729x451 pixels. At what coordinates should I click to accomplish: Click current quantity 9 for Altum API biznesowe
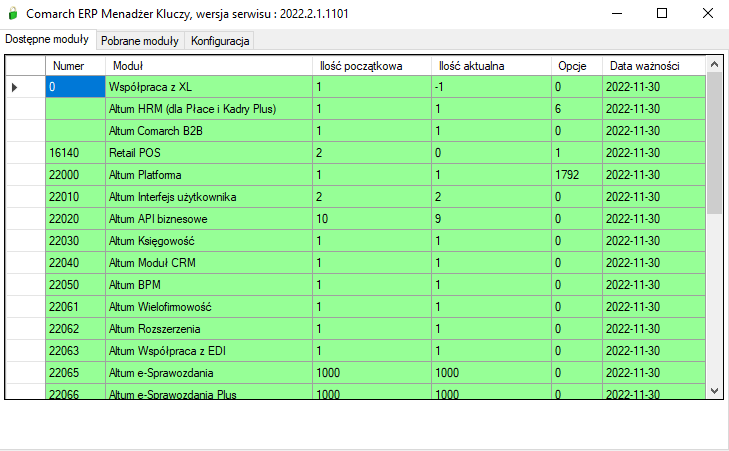[x=491, y=219]
